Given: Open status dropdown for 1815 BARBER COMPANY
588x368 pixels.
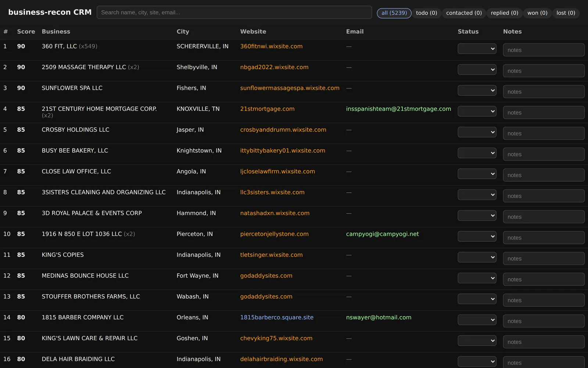Looking at the screenshot, I should 477,320.
